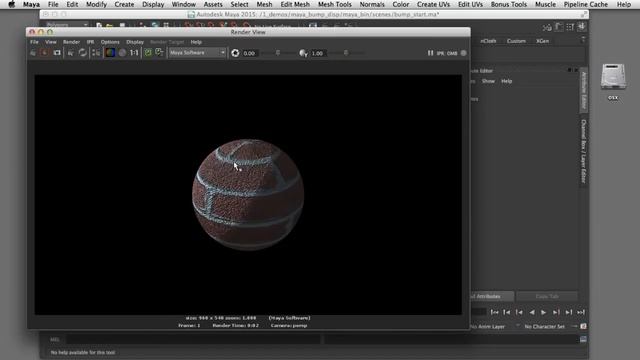Go to end of playback range
Screen dimensions: 640x360
click(x=581, y=312)
